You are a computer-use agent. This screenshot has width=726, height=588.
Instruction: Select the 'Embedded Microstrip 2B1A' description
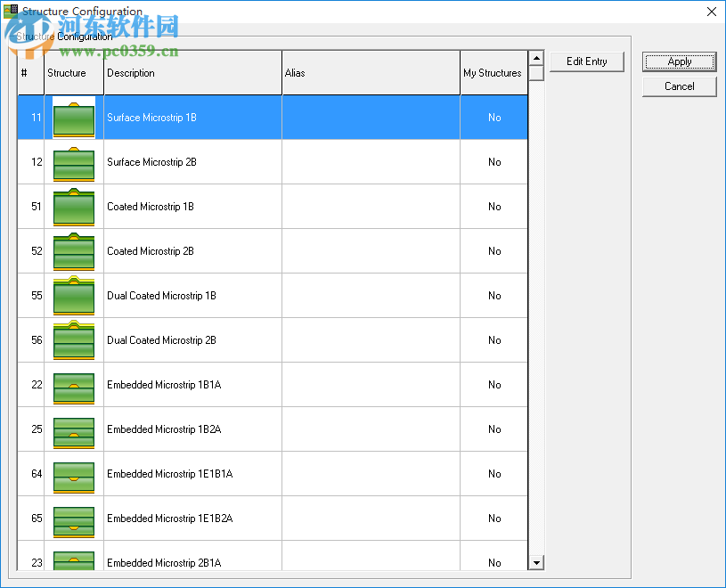tap(164, 562)
